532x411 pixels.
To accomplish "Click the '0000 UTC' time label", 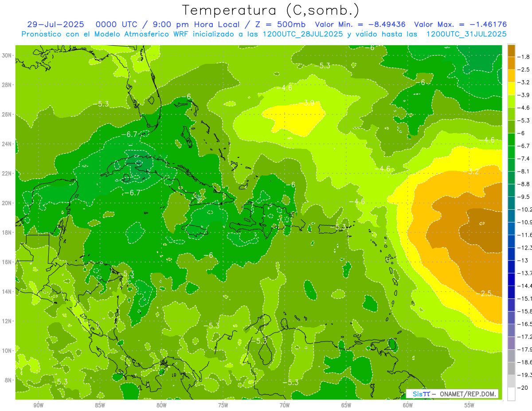I will click(118, 24).
